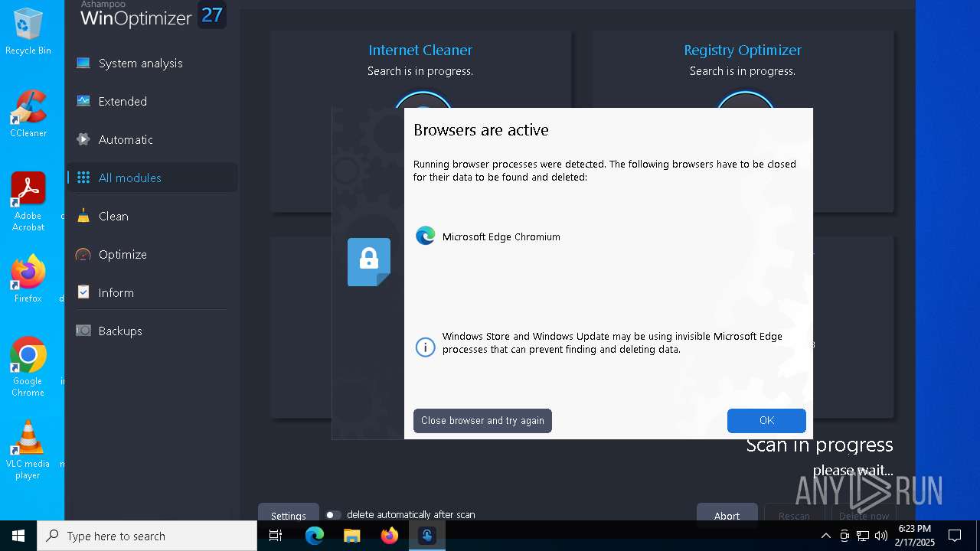Click the Inform checklist icon
This screenshot has width=980, height=551.
83,292
